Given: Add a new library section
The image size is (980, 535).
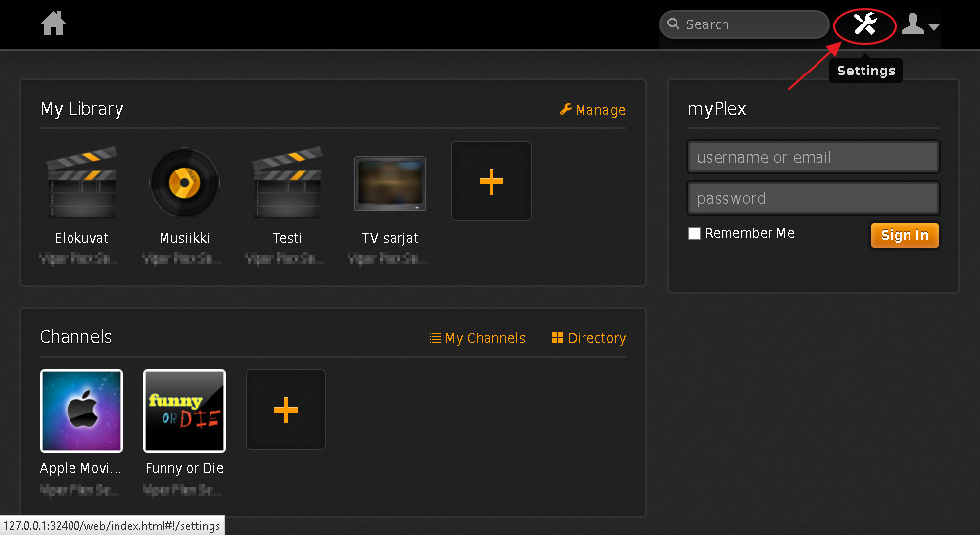Looking at the screenshot, I should click(x=490, y=181).
